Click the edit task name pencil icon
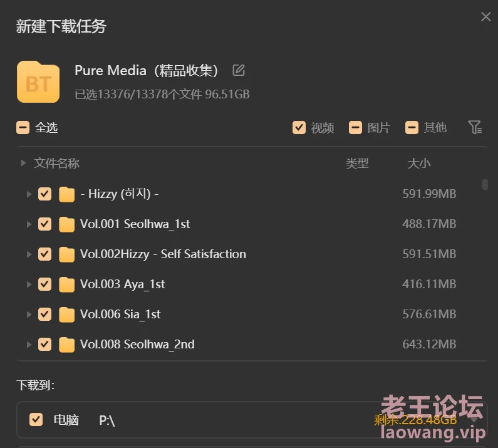 click(x=239, y=70)
